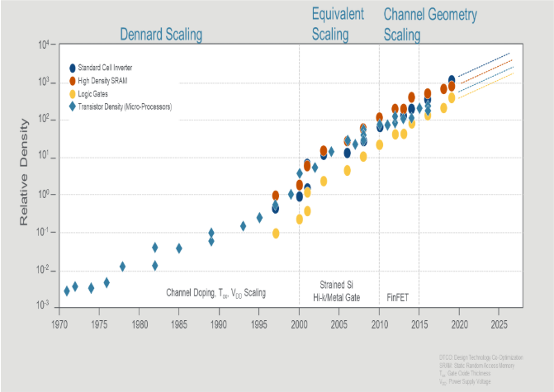
Task: Click the Strained Si Hi-k/Metal Gate label
Action: [336, 291]
